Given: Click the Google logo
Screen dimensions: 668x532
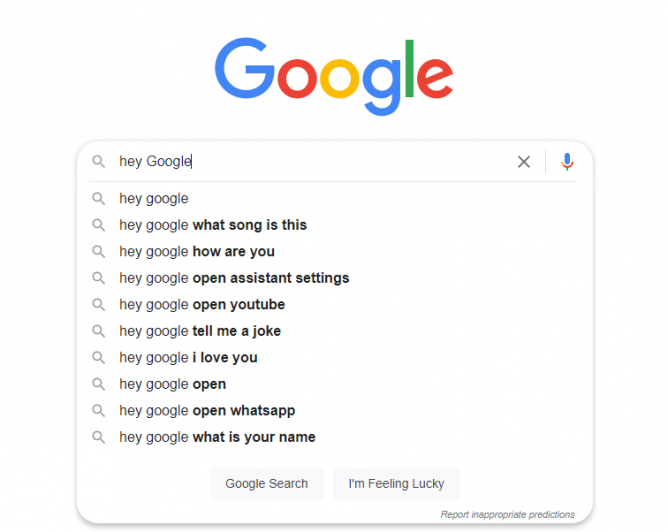Looking at the screenshot, I should 334,76.
